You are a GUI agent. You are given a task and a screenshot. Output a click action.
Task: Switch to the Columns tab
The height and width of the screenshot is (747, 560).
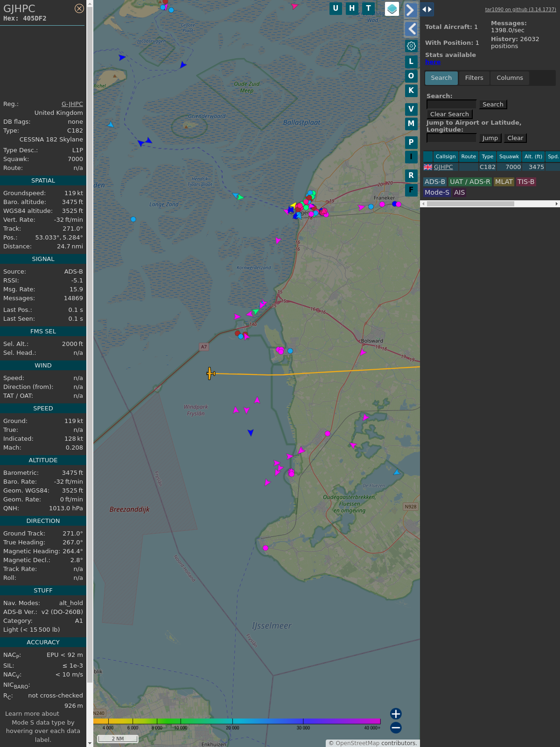pyautogui.click(x=510, y=78)
